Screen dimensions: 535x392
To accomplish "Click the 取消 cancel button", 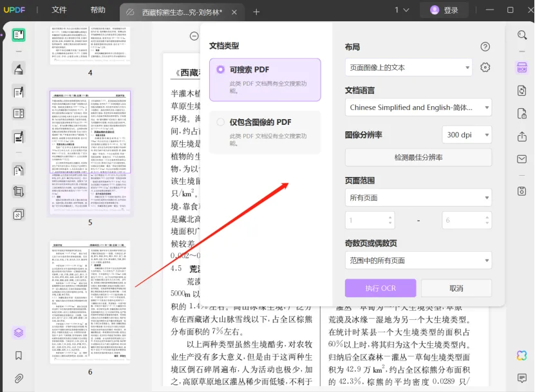I will (456, 288).
